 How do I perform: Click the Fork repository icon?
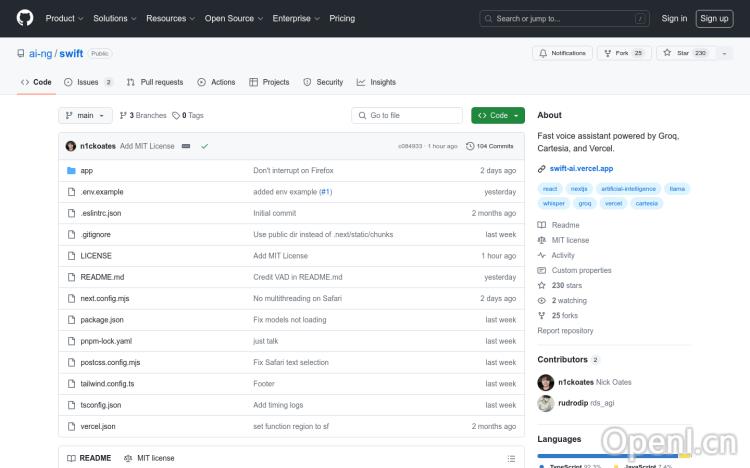click(x=609, y=53)
